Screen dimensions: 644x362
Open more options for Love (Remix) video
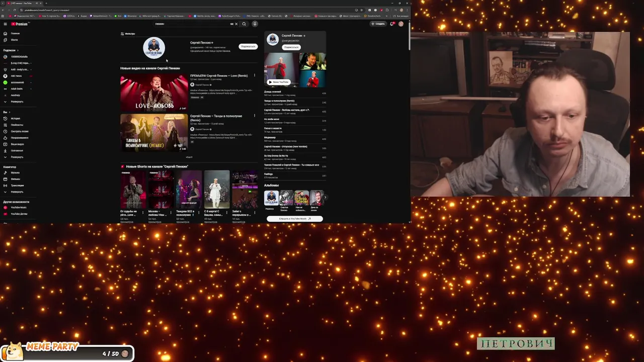255,75
